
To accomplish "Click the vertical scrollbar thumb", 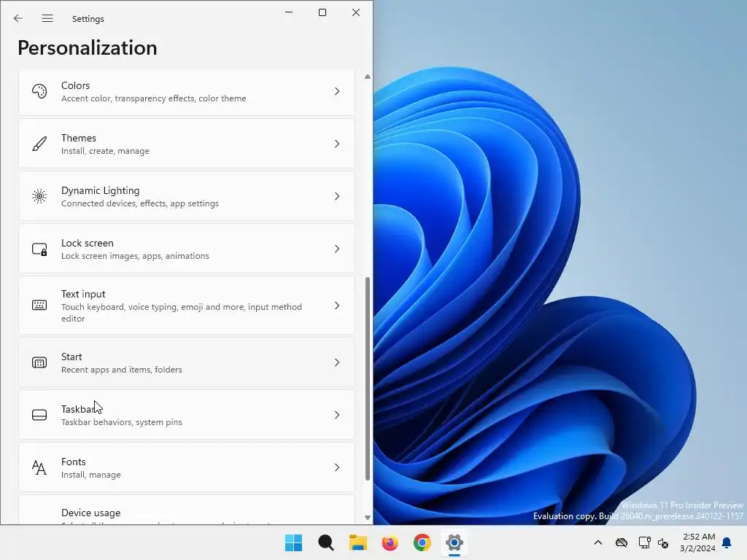I will [368, 378].
